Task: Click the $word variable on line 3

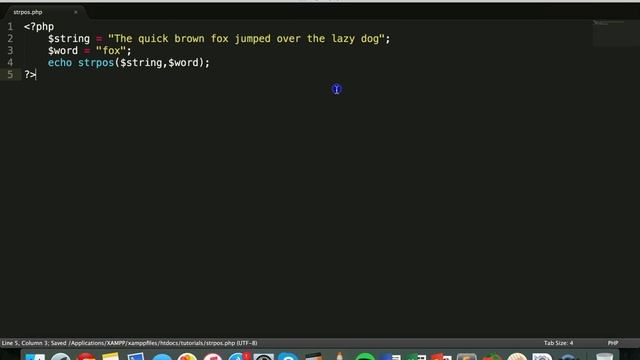Action: point(62,51)
